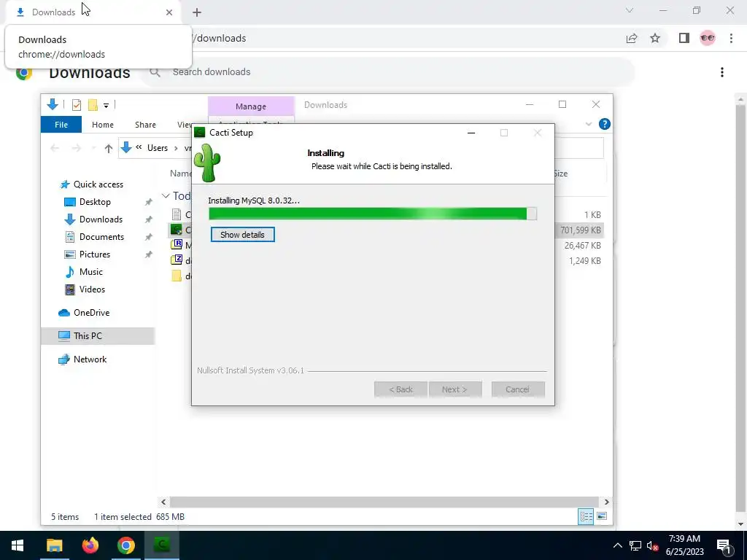Select the file sized 26,467 KB
This screenshot has width=747, height=560.
(582, 246)
